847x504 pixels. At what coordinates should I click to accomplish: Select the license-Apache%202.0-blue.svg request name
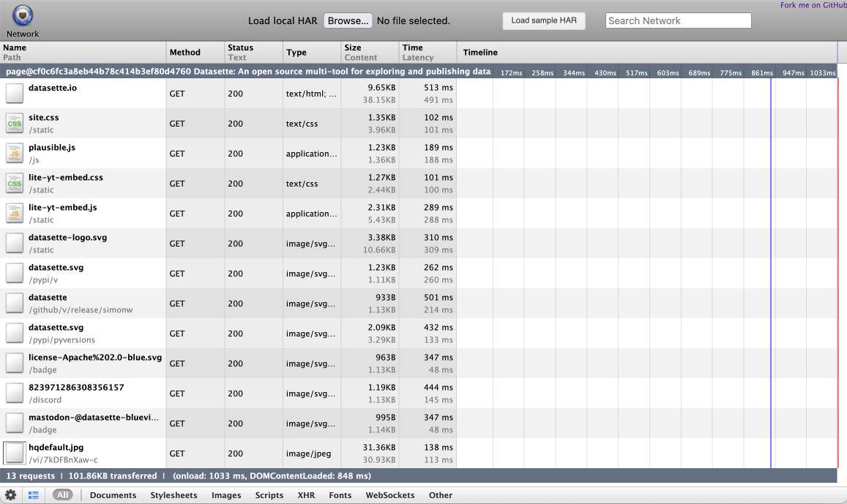click(x=95, y=357)
